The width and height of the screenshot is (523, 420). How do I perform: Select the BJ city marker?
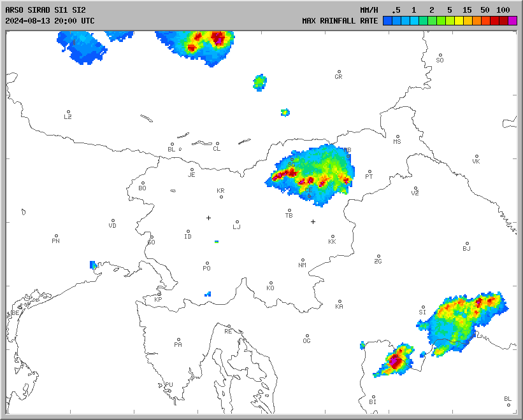tap(467, 244)
